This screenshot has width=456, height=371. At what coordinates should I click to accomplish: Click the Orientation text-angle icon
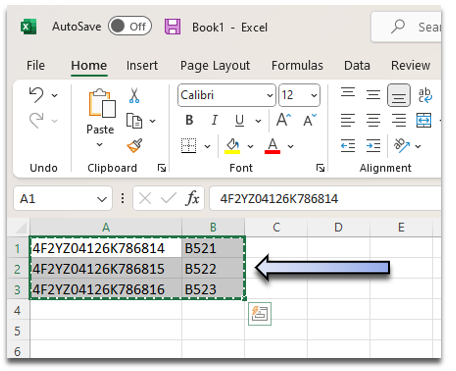(x=401, y=145)
